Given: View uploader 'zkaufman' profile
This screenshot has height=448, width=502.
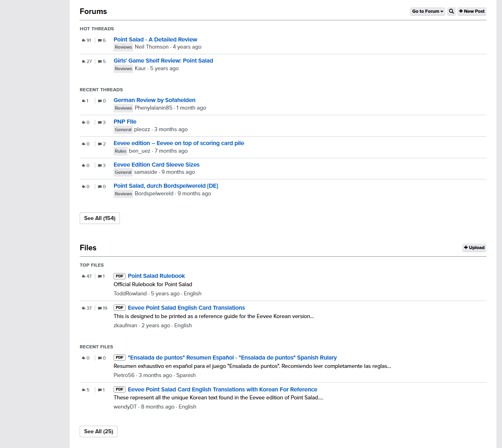Looking at the screenshot, I should click(x=125, y=326).
